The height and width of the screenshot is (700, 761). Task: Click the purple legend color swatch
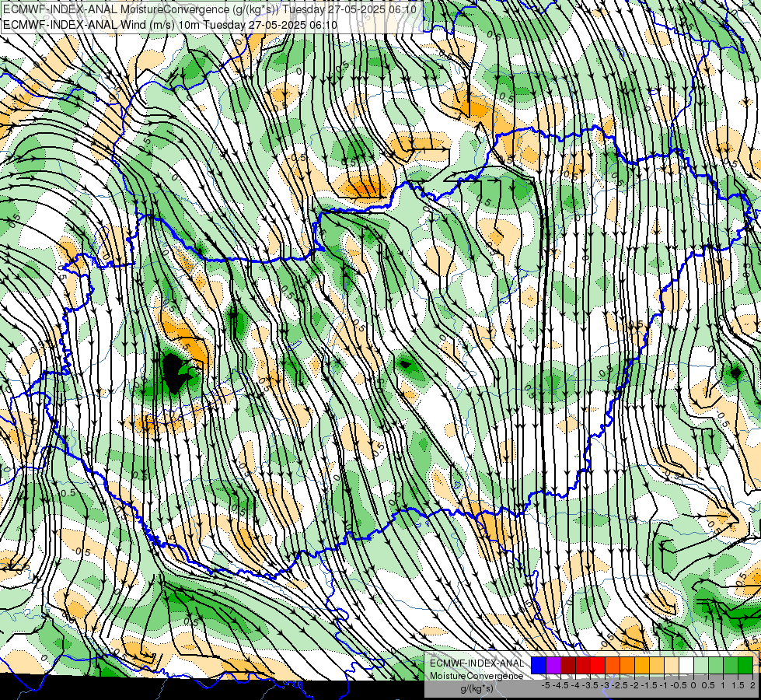click(553, 666)
